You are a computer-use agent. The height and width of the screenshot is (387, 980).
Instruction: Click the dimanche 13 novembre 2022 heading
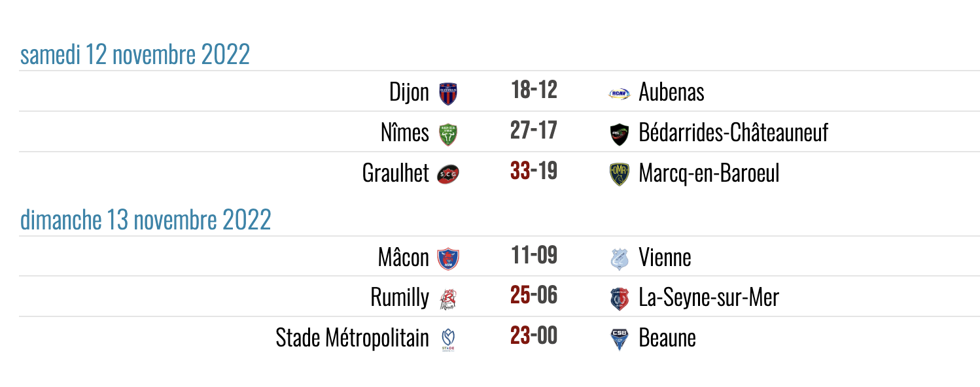pyautogui.click(x=145, y=220)
